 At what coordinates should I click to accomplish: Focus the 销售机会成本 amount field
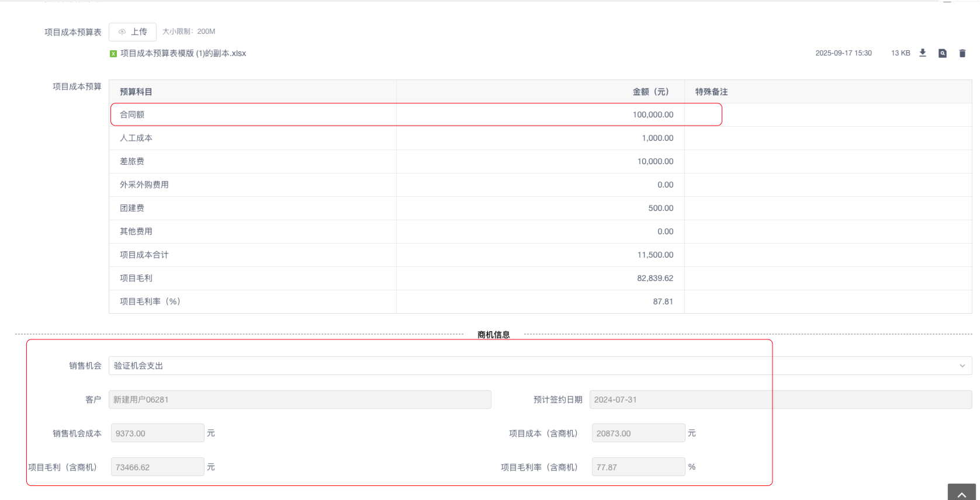157,433
